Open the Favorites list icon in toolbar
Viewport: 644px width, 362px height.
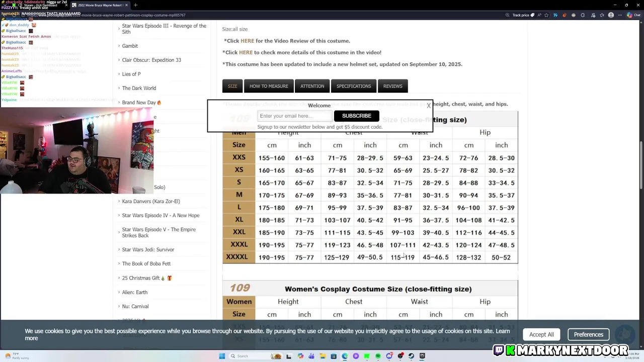coord(602,15)
